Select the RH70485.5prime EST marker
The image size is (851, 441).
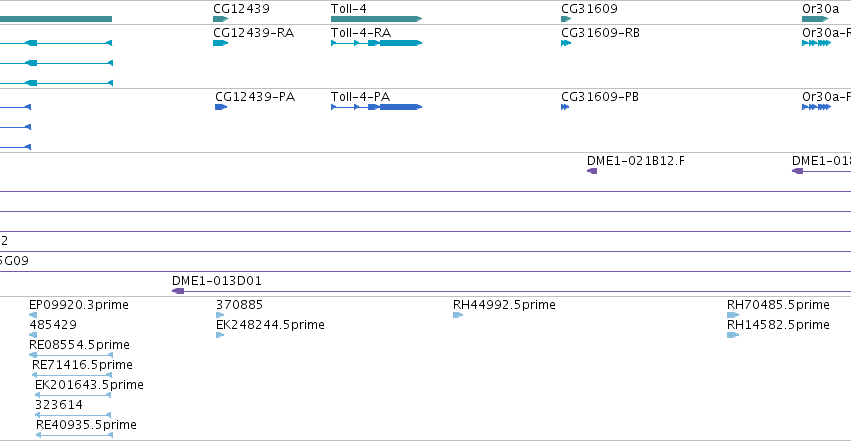pyautogui.click(x=733, y=315)
